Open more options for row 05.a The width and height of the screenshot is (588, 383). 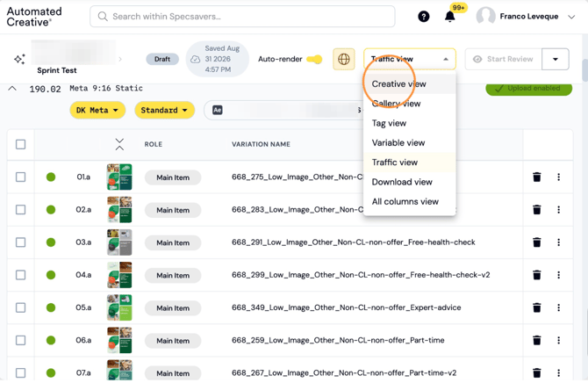[559, 307]
